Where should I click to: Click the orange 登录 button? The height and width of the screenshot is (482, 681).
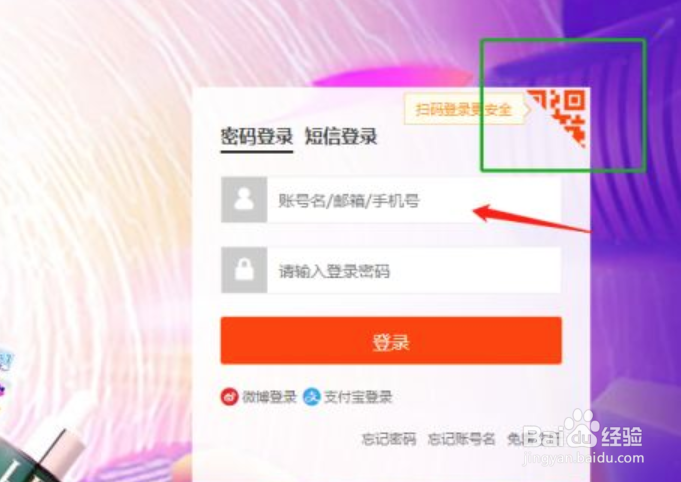391,340
